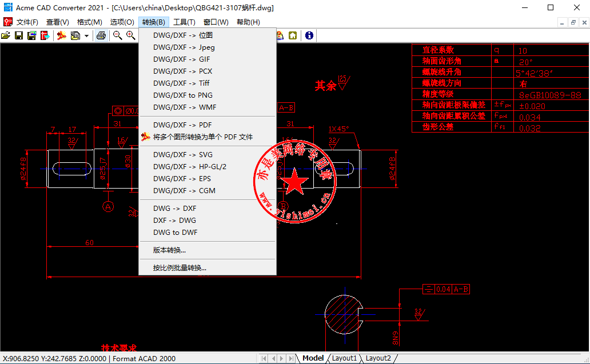Choose DWG/DXF -> EPS conversion
This screenshot has width=590, height=364.
[208, 179]
